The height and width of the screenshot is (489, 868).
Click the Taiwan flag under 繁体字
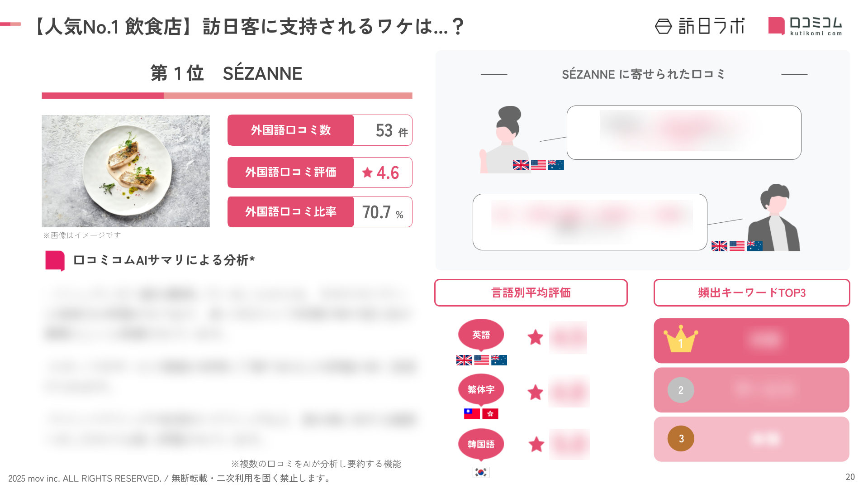tap(472, 413)
